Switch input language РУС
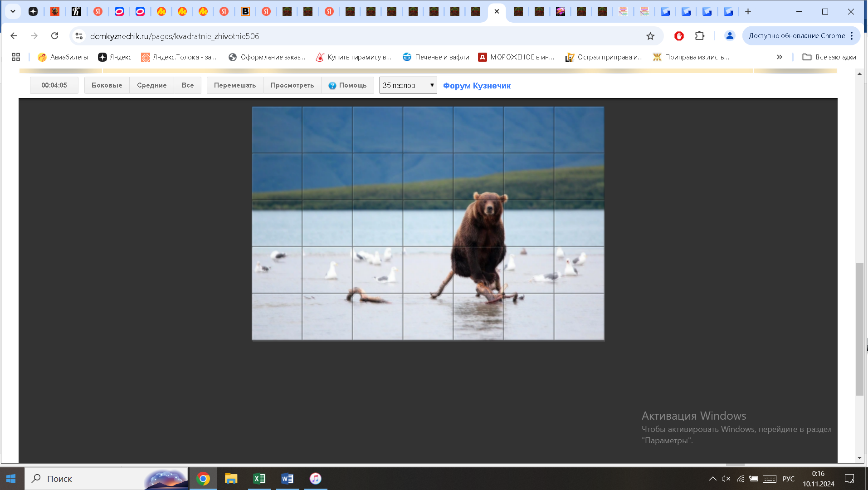 coord(789,479)
